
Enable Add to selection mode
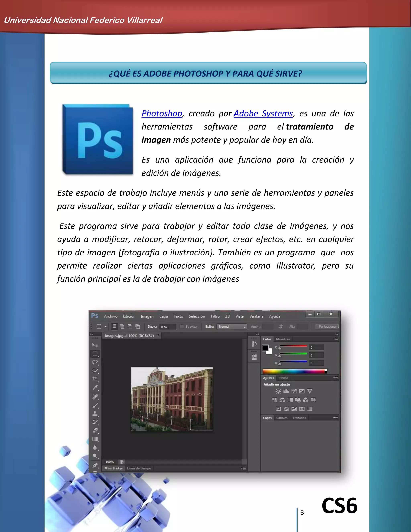(122, 326)
